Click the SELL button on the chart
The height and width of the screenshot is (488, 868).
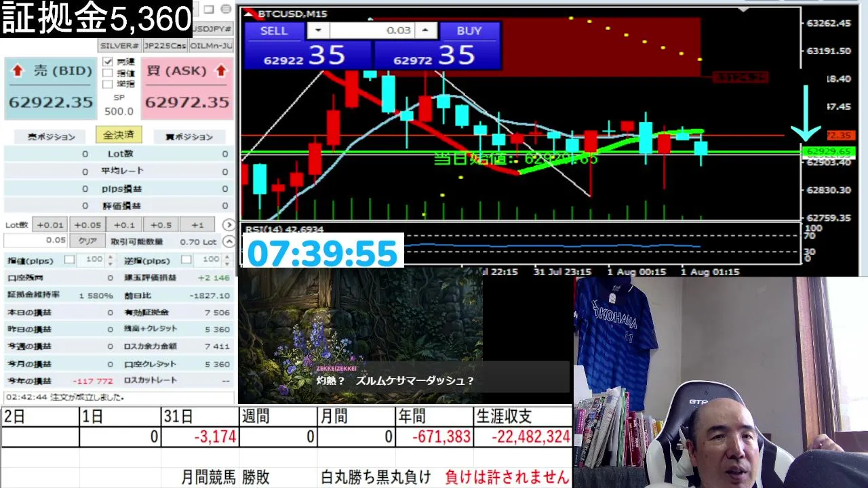coord(274,30)
